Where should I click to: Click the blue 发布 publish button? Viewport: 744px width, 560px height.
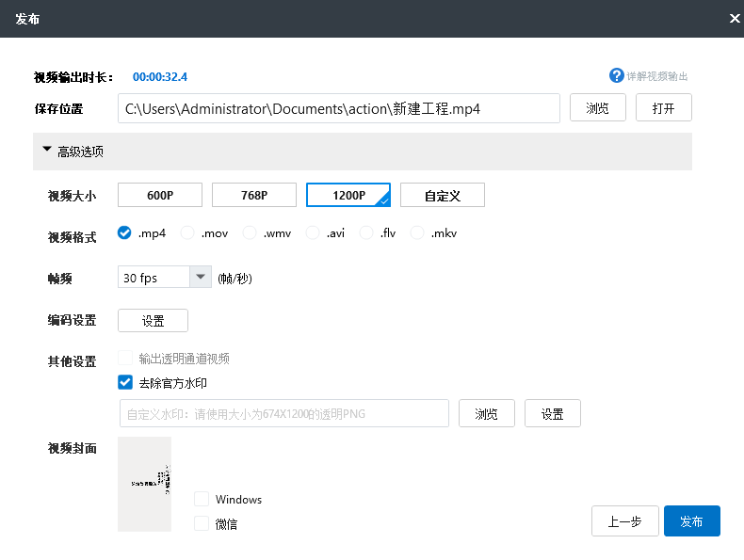click(x=692, y=521)
